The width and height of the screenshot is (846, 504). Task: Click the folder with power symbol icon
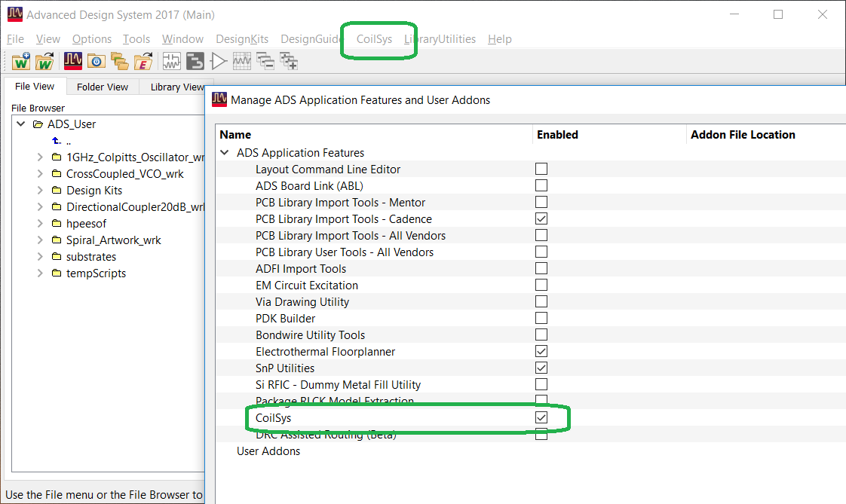point(97,62)
